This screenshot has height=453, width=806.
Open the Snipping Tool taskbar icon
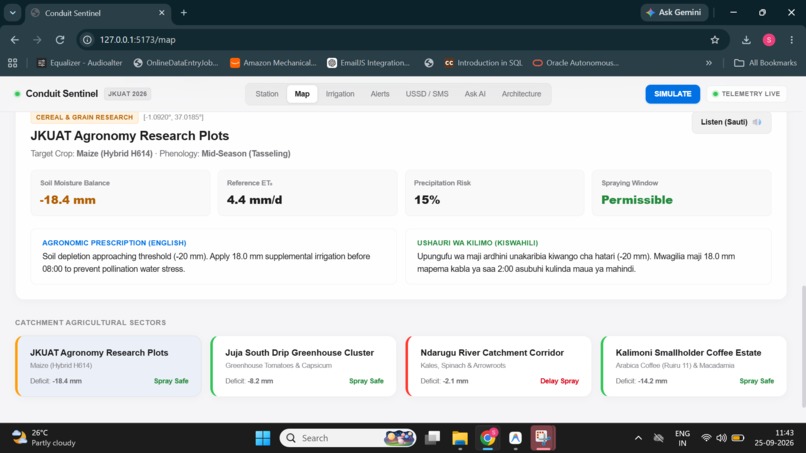(x=543, y=438)
